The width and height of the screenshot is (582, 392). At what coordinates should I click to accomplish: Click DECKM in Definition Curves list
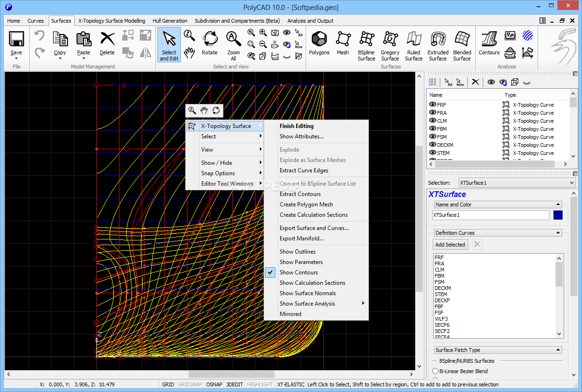(443, 288)
